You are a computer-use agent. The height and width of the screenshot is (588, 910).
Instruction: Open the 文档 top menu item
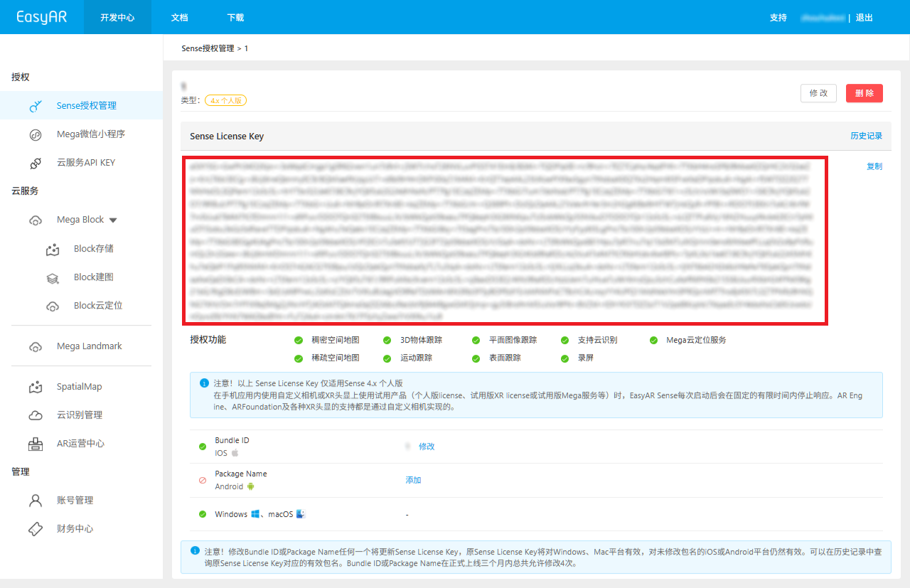click(x=180, y=17)
